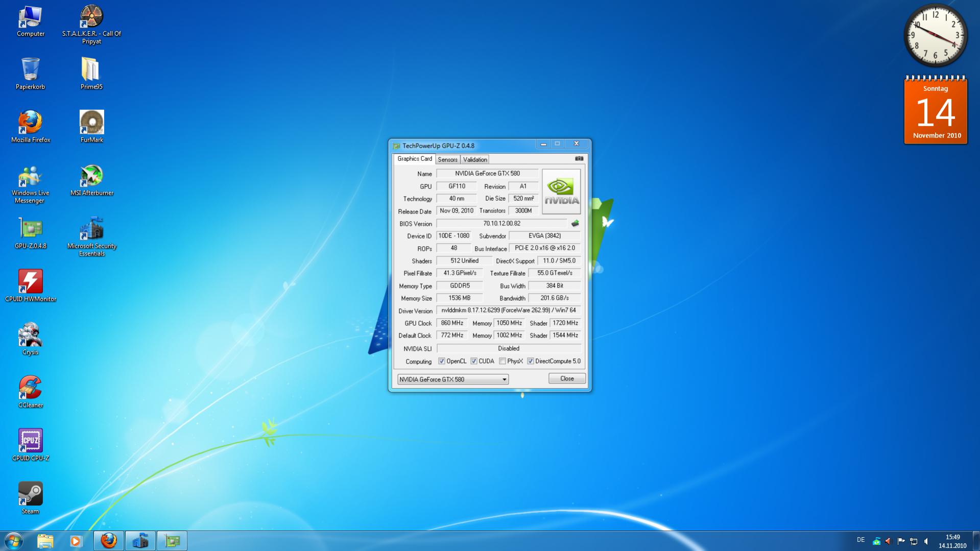The width and height of the screenshot is (980, 551).
Task: Click the Release Date field Nov 09, 2010
Action: [457, 211]
